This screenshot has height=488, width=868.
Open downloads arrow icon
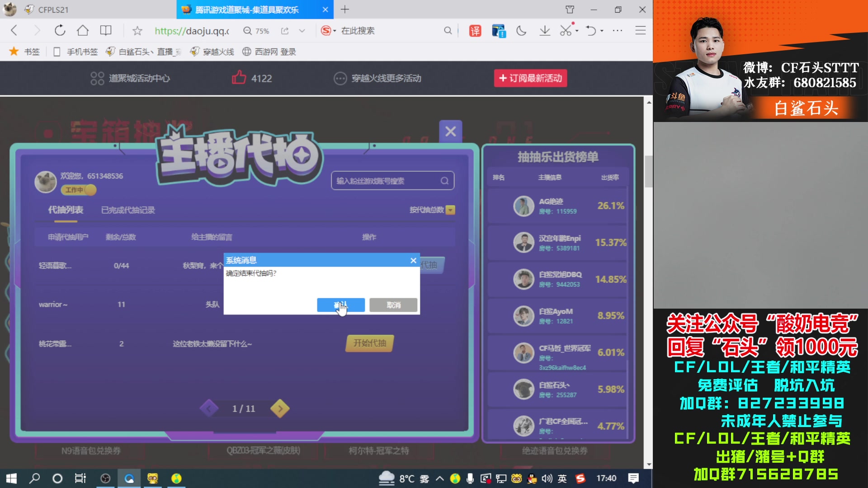tap(545, 31)
